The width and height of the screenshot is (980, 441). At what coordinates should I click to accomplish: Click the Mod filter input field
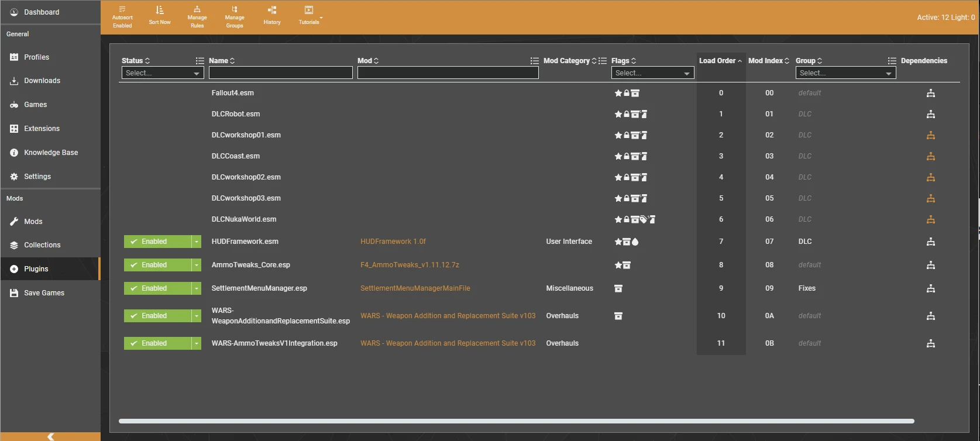coord(448,73)
